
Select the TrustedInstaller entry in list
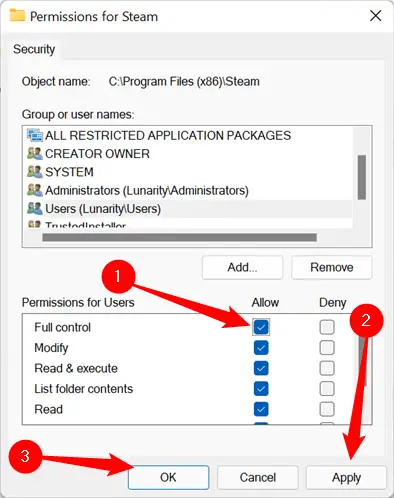tap(85, 225)
